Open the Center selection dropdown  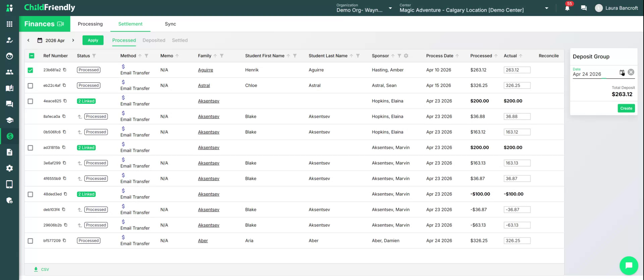tap(474, 8)
